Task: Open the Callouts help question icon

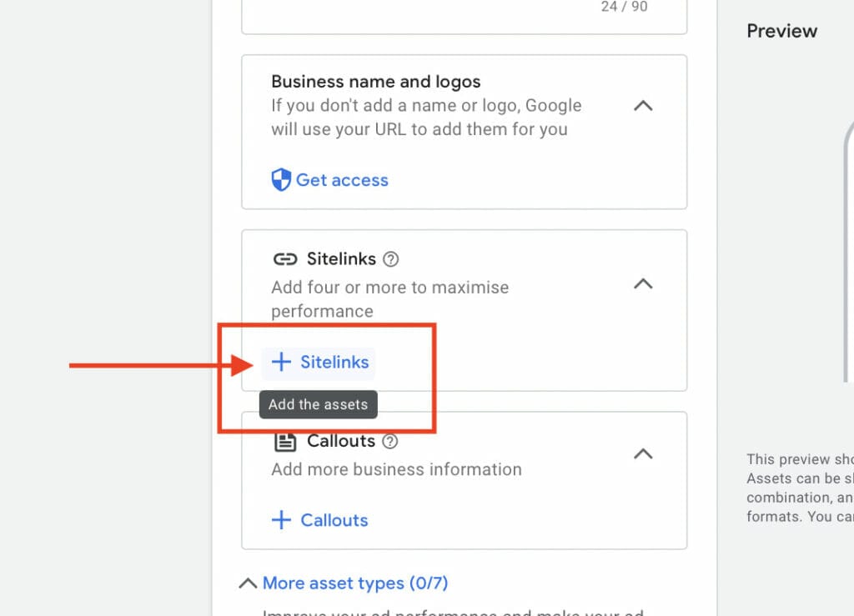Action: pyautogui.click(x=390, y=441)
